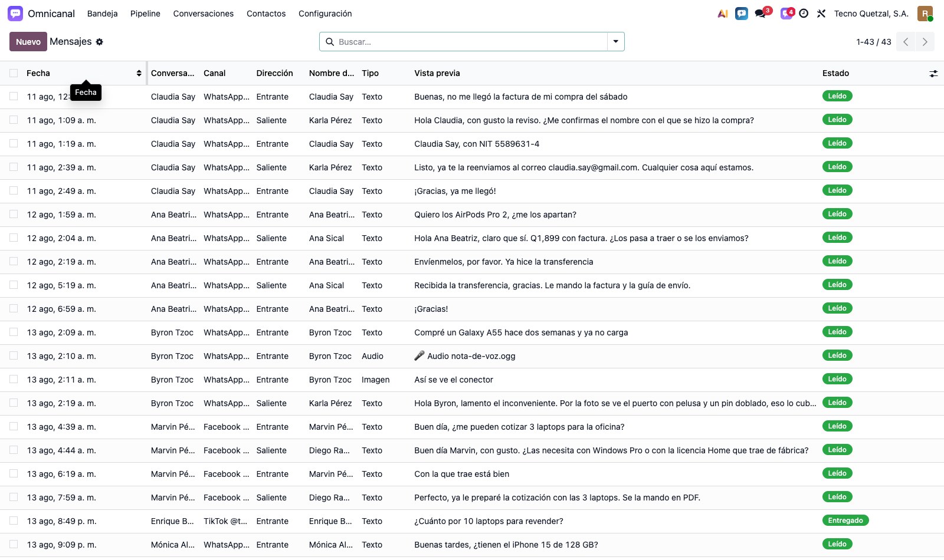Open the user avatar menu
This screenshot has height=560, width=944.
[925, 14]
